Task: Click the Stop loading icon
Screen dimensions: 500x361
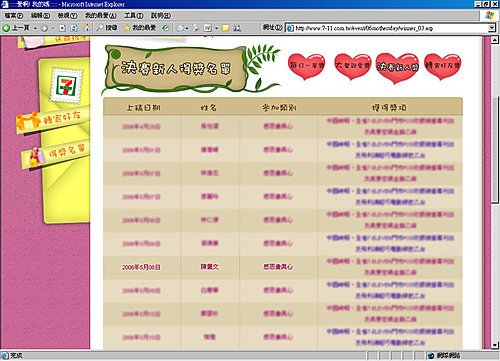Action: pyautogui.click(x=62, y=28)
